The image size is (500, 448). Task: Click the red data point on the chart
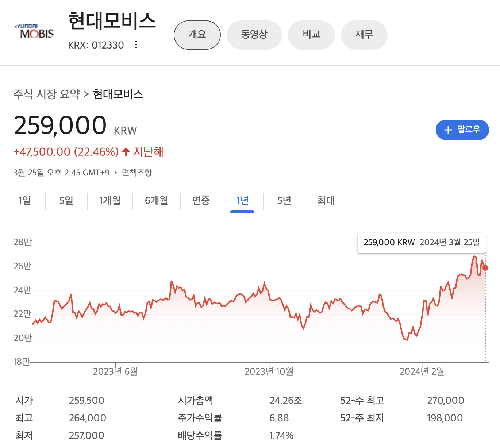(x=485, y=268)
